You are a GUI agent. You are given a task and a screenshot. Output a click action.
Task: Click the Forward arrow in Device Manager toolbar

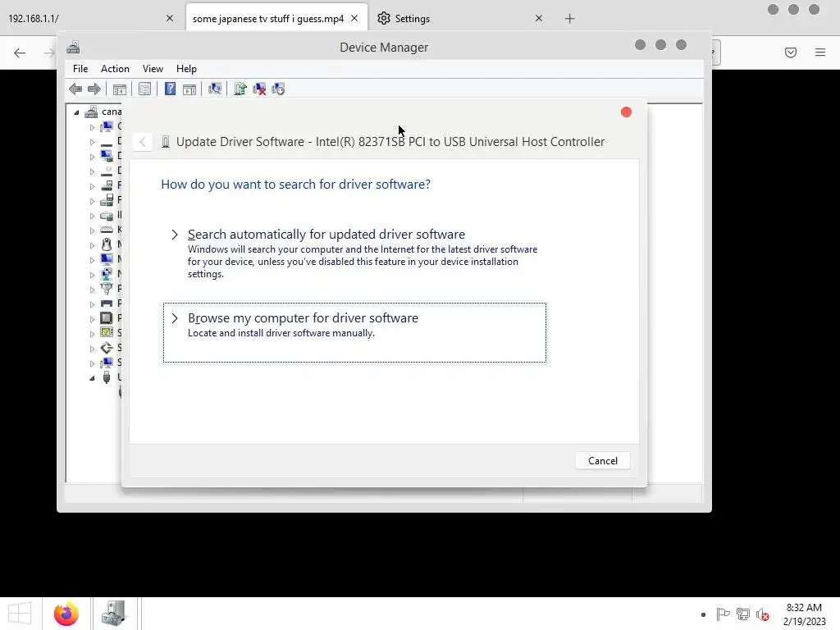point(94,89)
